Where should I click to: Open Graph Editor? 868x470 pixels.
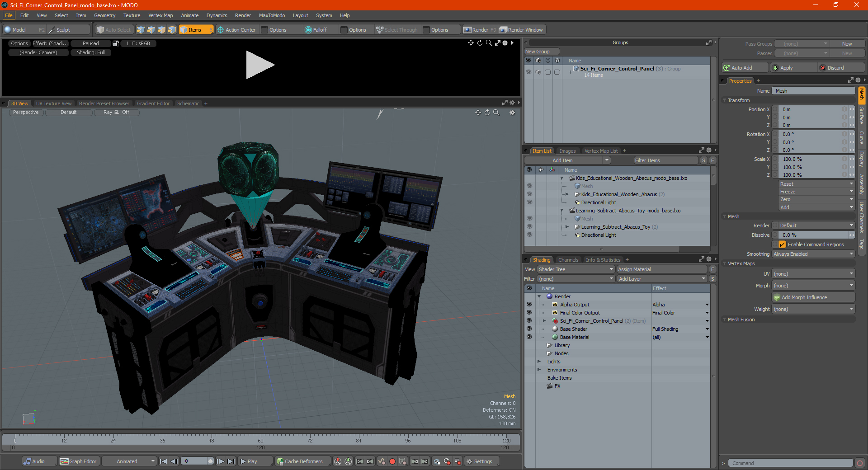click(78, 461)
